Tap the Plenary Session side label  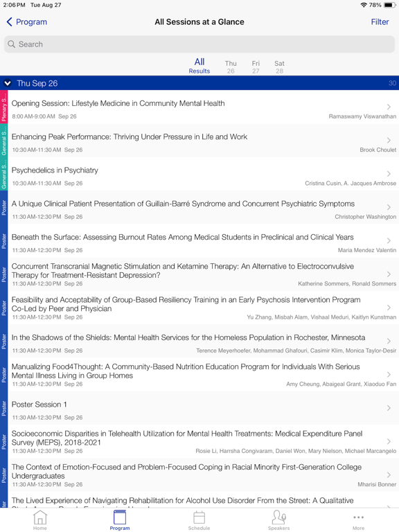(x=3, y=107)
